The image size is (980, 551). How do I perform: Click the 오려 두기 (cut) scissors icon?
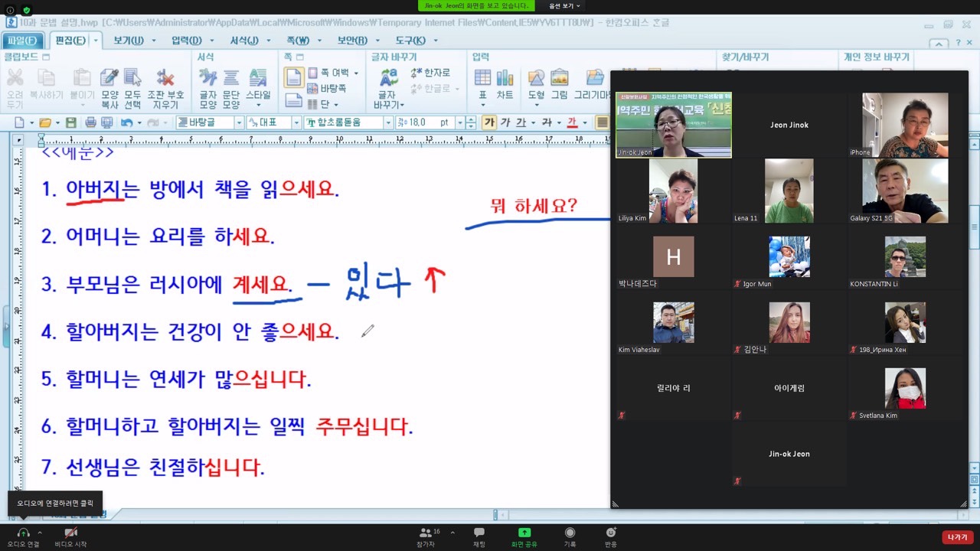15,77
